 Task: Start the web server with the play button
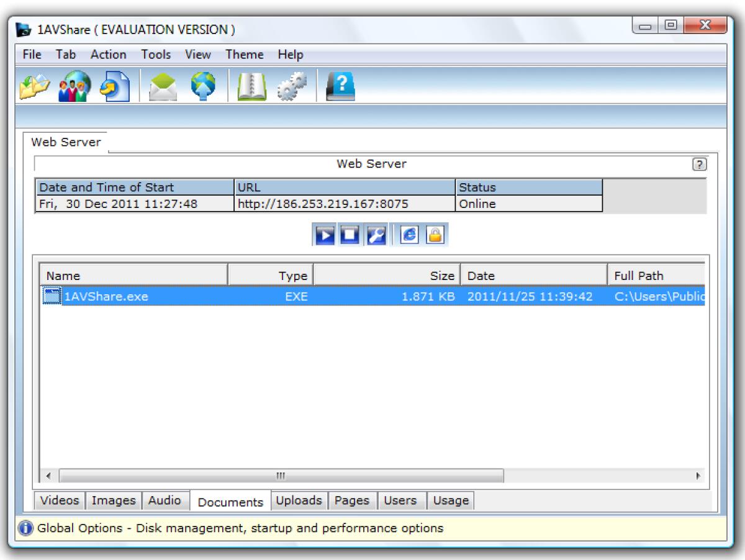pos(325,234)
